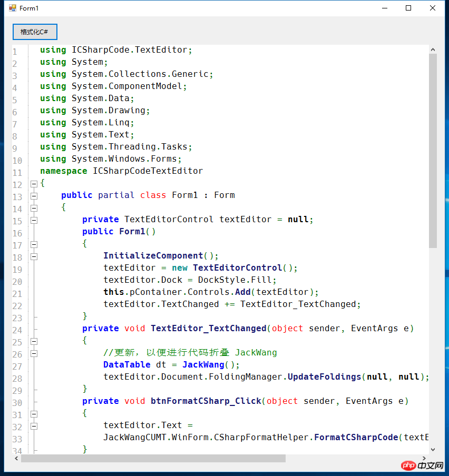Collapse the fold marker on line 15
This screenshot has width=449, height=476.
[34, 221]
